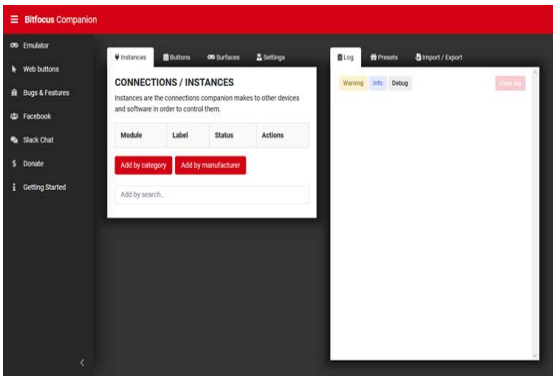555x379 pixels.
Task: Click the log panel scrollbar down arrow
Action: point(535,356)
